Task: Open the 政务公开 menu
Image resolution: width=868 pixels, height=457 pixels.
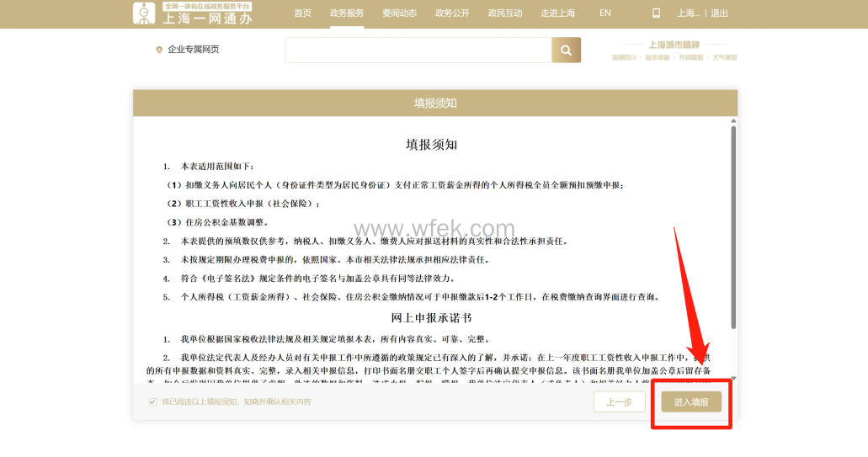Action: [452, 13]
